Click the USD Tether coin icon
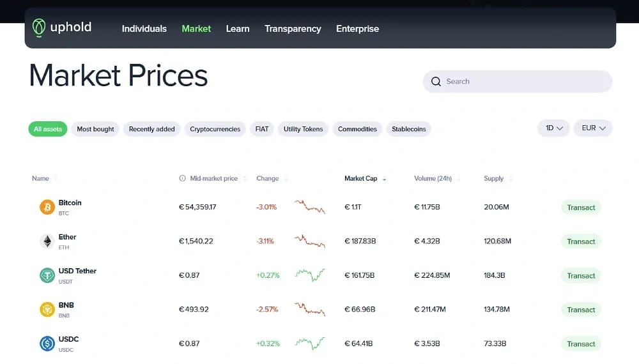The image size is (639, 364). click(x=47, y=276)
